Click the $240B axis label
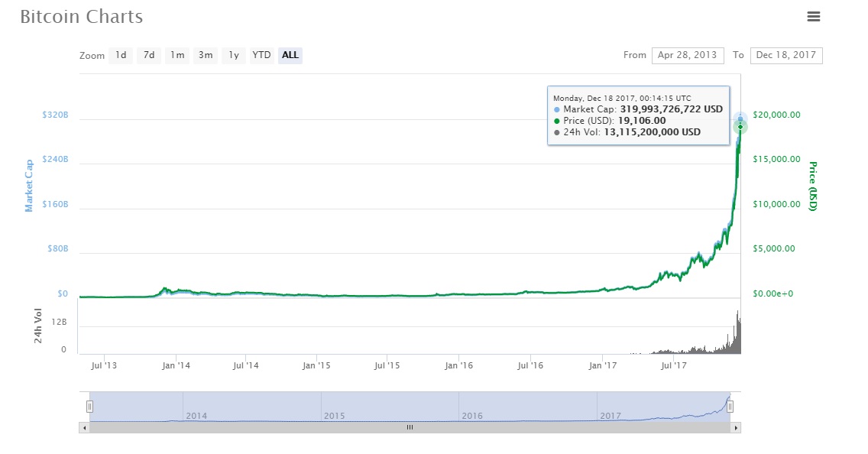The height and width of the screenshot is (454, 868). (55, 160)
